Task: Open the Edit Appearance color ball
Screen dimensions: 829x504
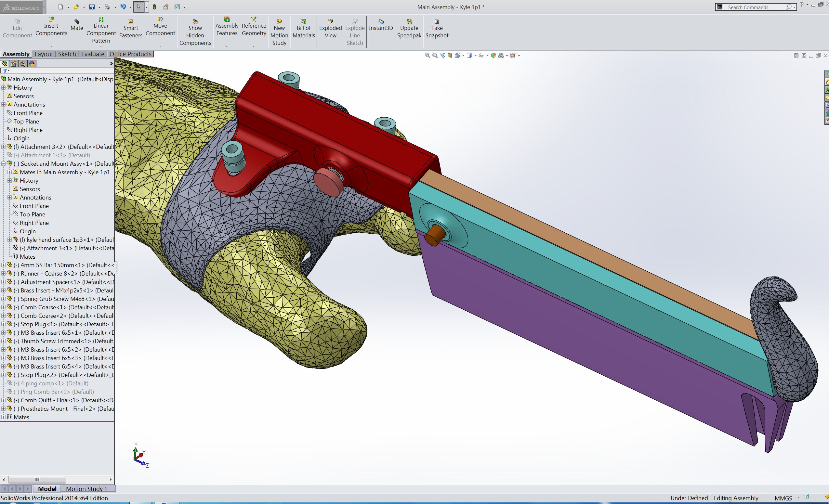Action: 493,56
